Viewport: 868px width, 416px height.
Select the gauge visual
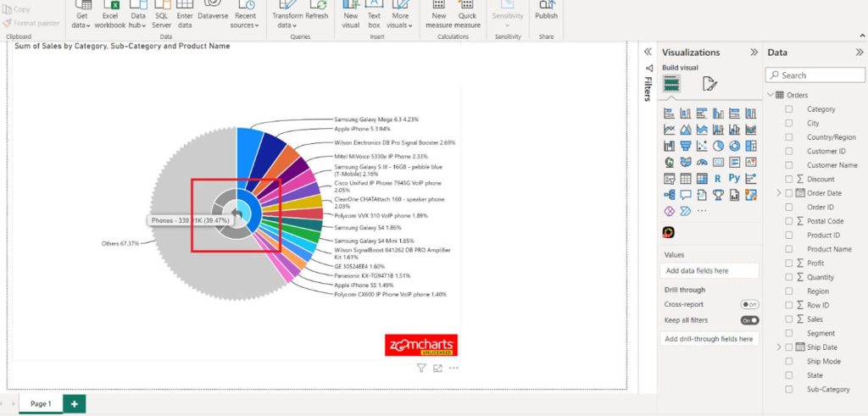coord(702,162)
